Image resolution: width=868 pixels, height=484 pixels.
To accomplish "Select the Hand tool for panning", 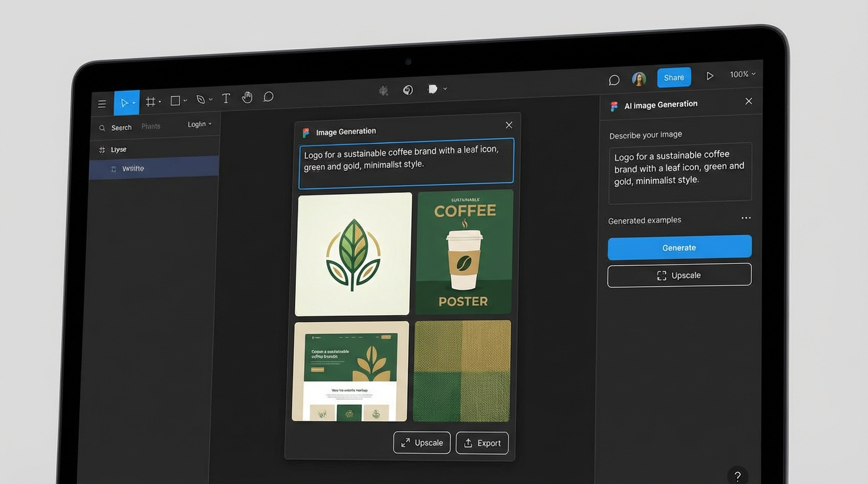I will (x=247, y=97).
